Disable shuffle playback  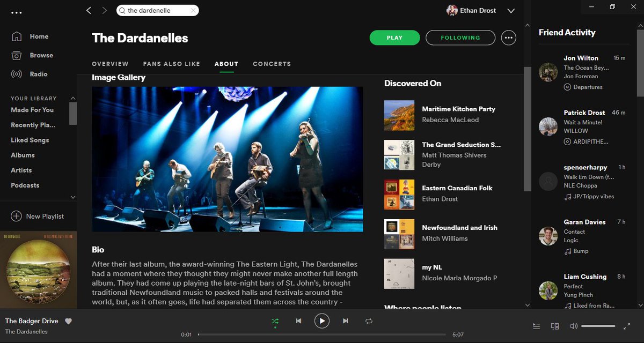point(275,321)
